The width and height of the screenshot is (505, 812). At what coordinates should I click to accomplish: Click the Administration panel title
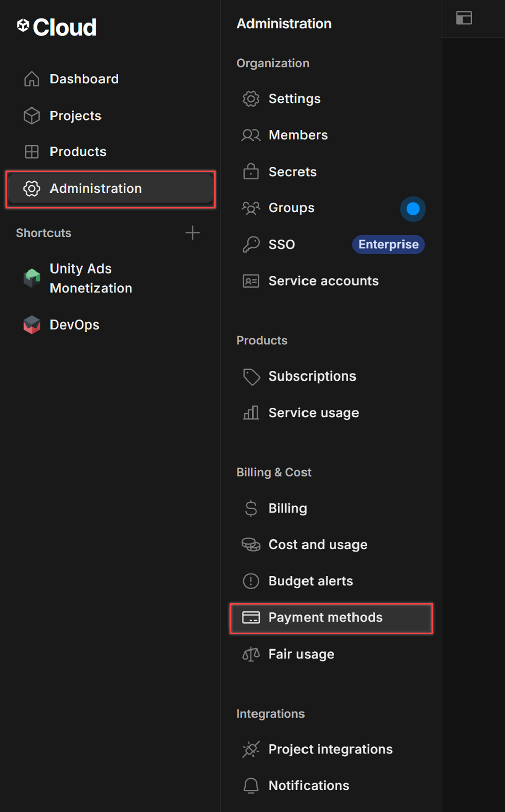pos(284,24)
